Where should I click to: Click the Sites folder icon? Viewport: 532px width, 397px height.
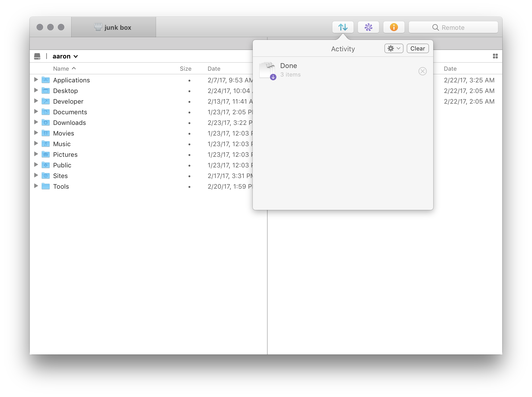pos(46,175)
